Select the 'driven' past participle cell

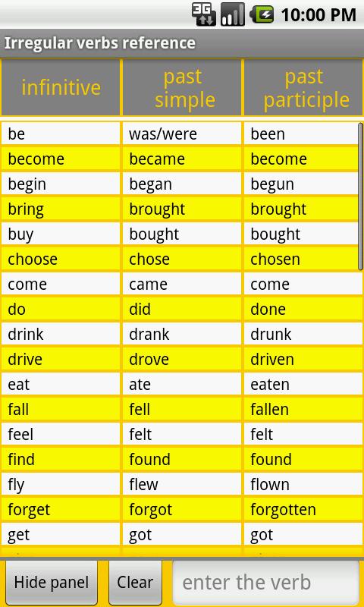tap(303, 359)
